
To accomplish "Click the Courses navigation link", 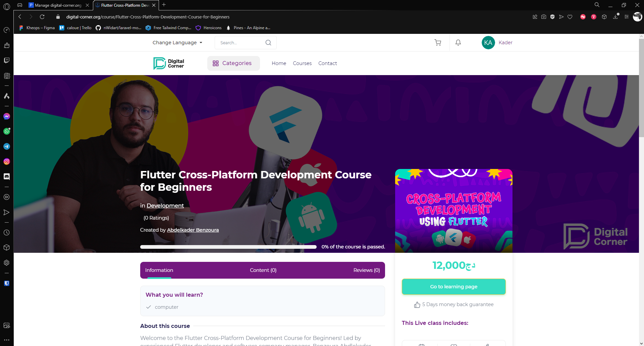I will tap(302, 63).
